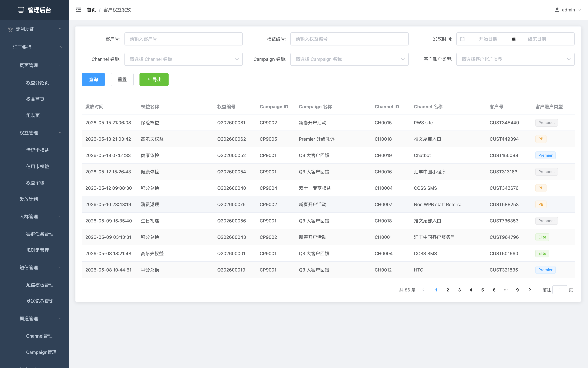This screenshot has height=368, width=588.
Task: Go to pagination page 6
Action: (494, 290)
